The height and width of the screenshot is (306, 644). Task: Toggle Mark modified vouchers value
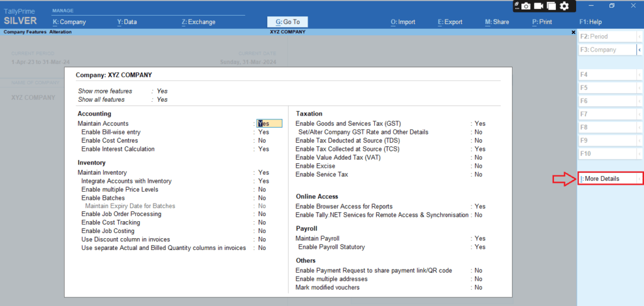coord(479,288)
